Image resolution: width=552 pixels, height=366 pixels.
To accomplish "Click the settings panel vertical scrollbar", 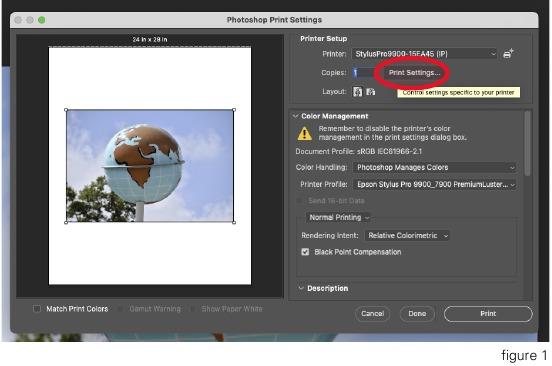I will [x=527, y=143].
